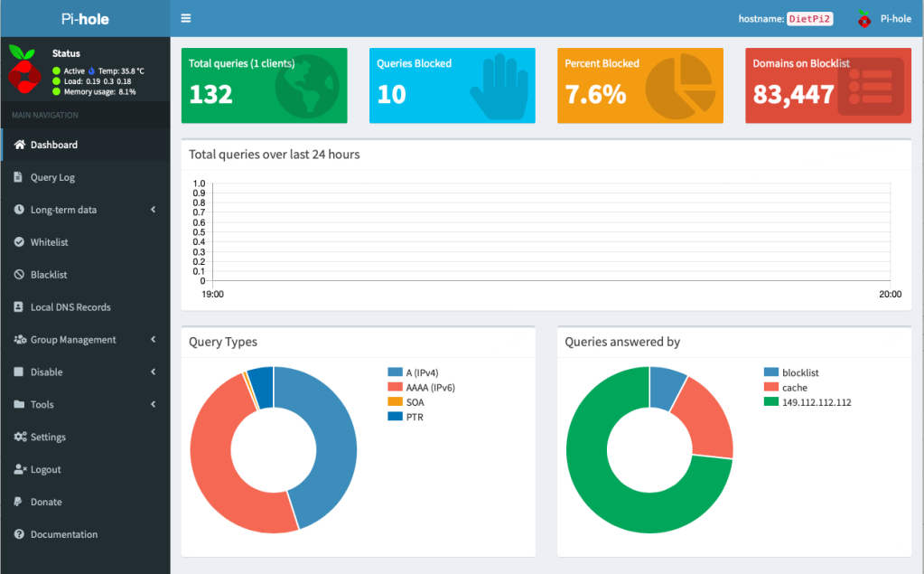Toggle the AAAA (IPv6) legend entry

click(x=428, y=387)
